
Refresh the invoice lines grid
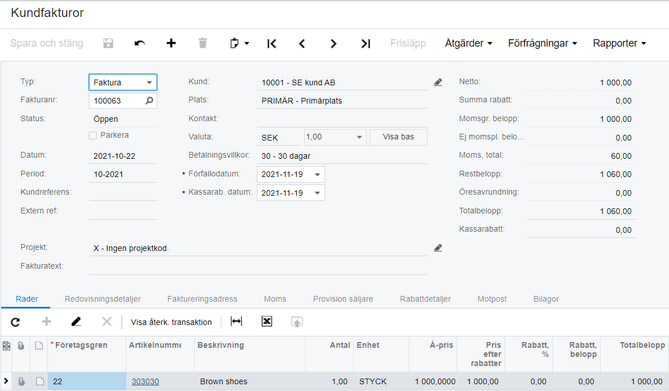point(15,322)
